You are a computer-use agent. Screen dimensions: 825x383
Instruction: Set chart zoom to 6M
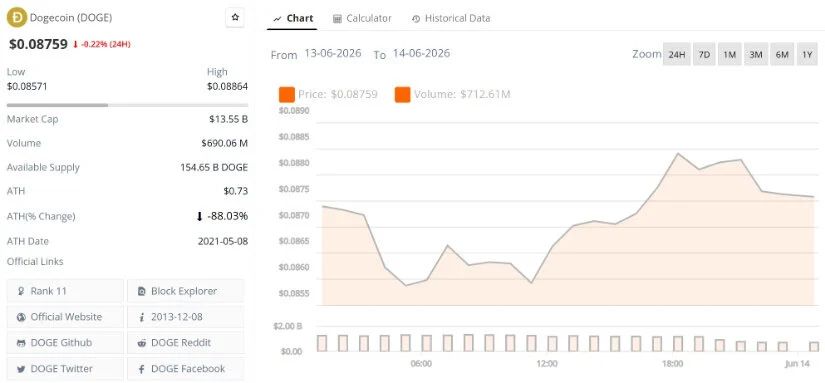click(x=782, y=54)
